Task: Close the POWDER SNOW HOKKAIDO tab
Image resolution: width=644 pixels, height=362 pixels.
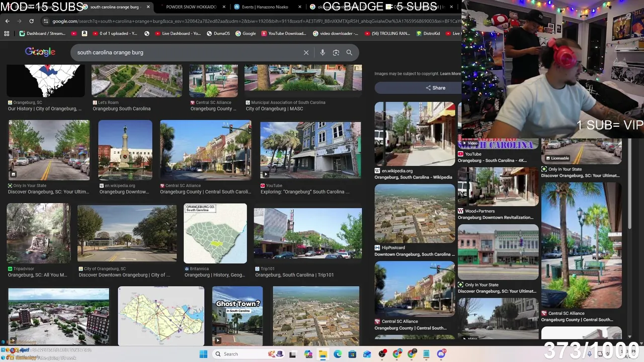Action: [x=224, y=7]
